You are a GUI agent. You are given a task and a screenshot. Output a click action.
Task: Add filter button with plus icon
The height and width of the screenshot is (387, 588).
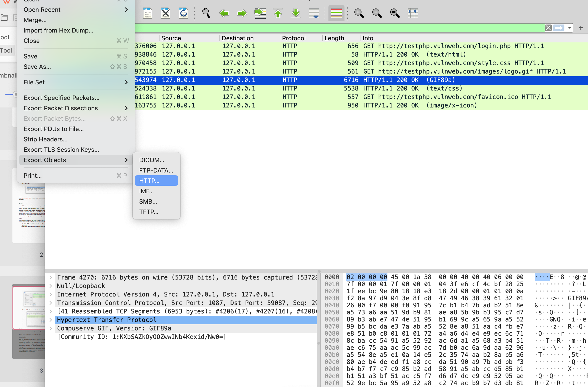pyautogui.click(x=581, y=28)
